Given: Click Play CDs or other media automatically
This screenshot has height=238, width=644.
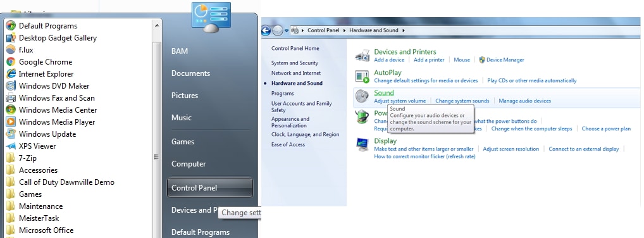Looking at the screenshot, I should point(532,80).
